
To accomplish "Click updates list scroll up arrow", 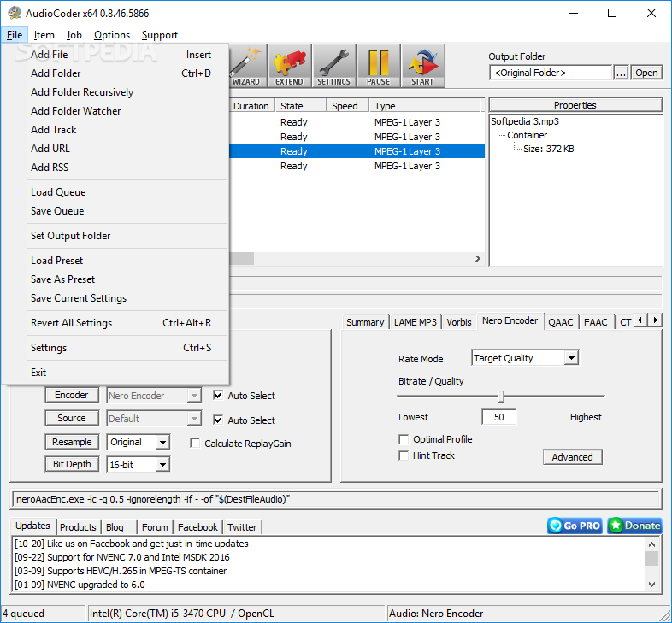I will [651, 544].
